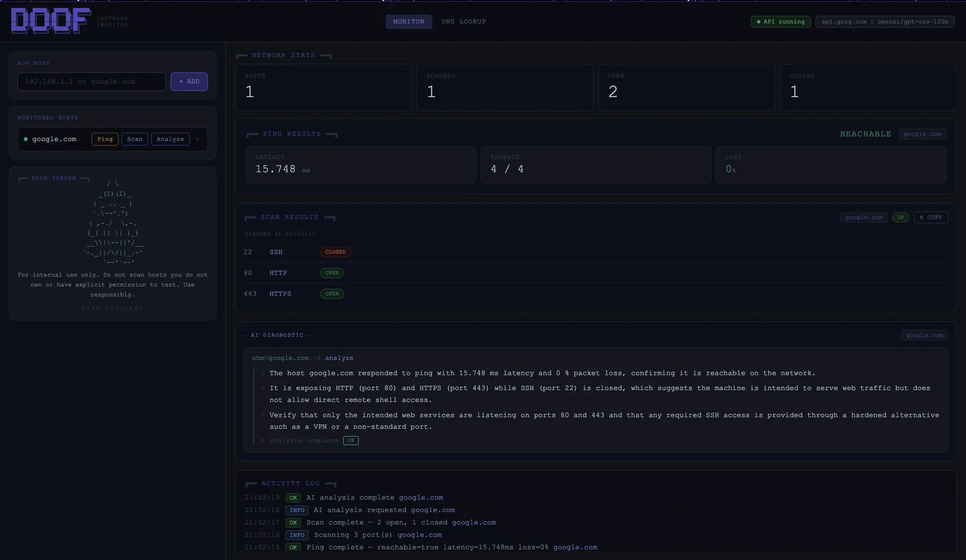Click the DOOF pixel logo
966x560 pixels.
tap(51, 21)
